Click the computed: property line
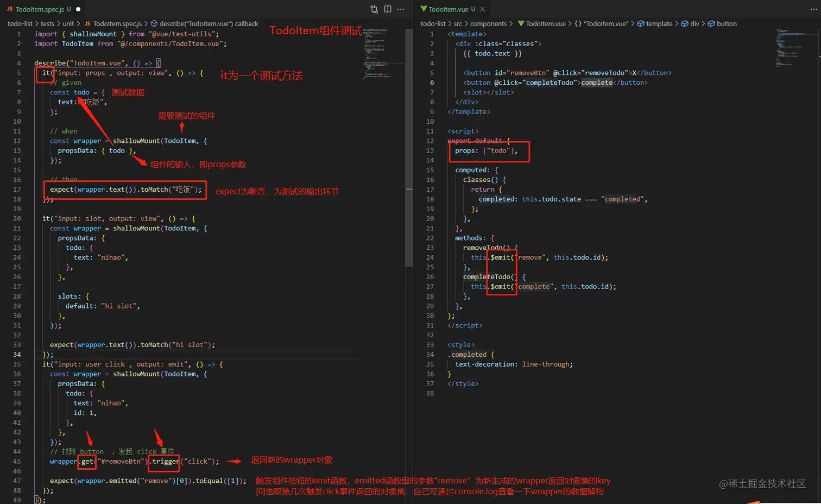 point(477,170)
